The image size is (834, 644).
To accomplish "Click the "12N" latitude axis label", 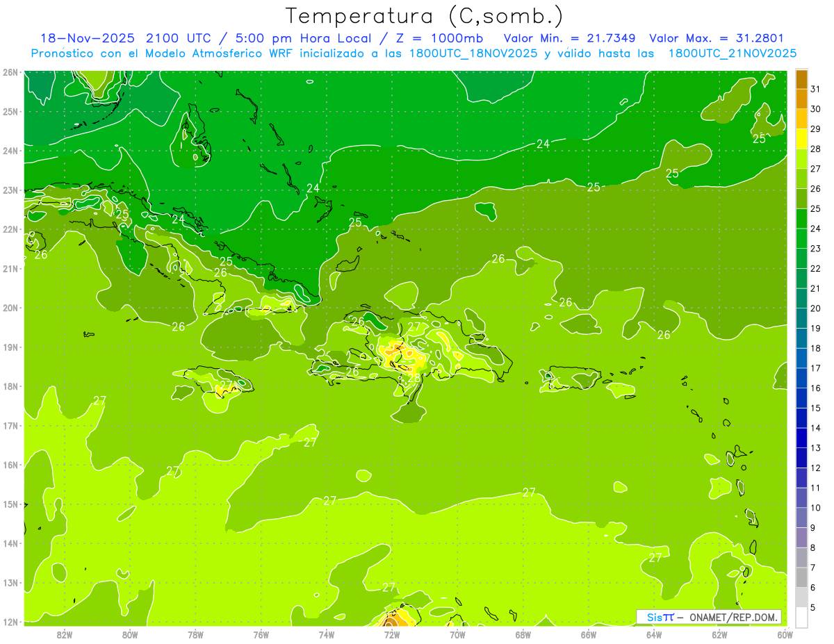I will tap(10, 622).
